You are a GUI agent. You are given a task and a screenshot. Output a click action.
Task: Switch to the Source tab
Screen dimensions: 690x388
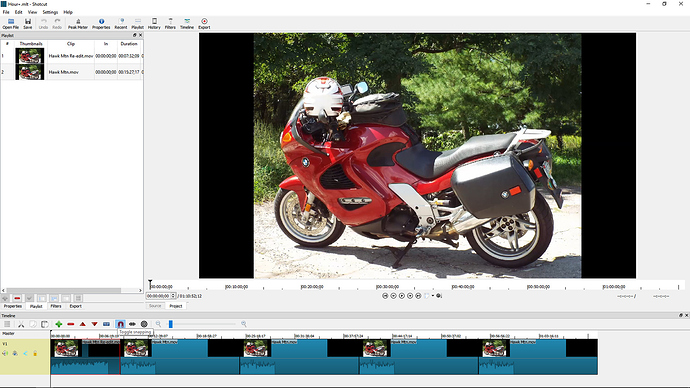click(x=155, y=306)
